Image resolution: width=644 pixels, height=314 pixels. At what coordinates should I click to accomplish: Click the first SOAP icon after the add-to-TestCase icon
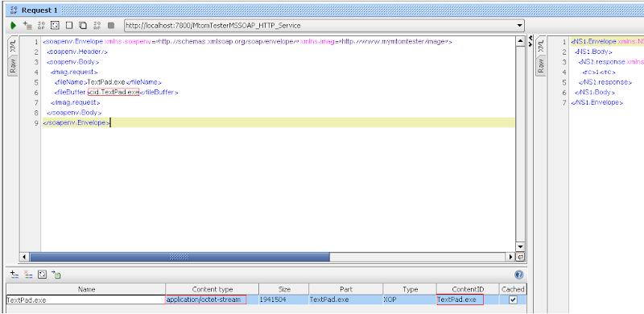41,26
